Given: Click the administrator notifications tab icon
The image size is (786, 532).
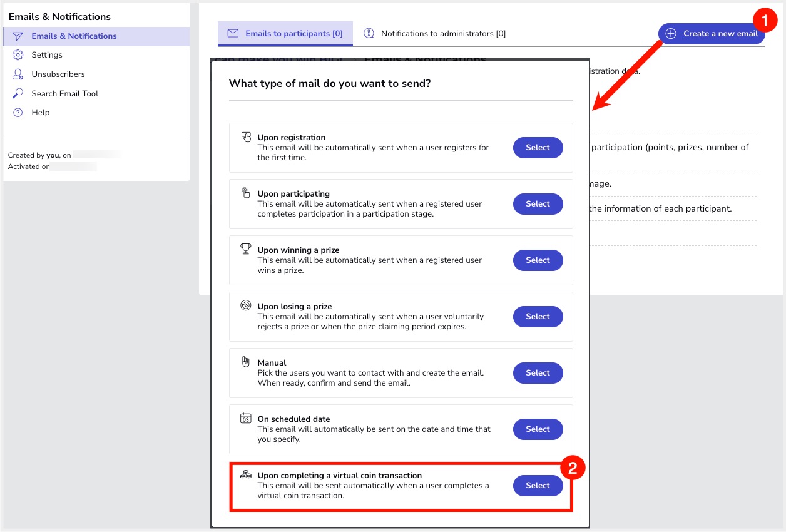Looking at the screenshot, I should (x=369, y=34).
